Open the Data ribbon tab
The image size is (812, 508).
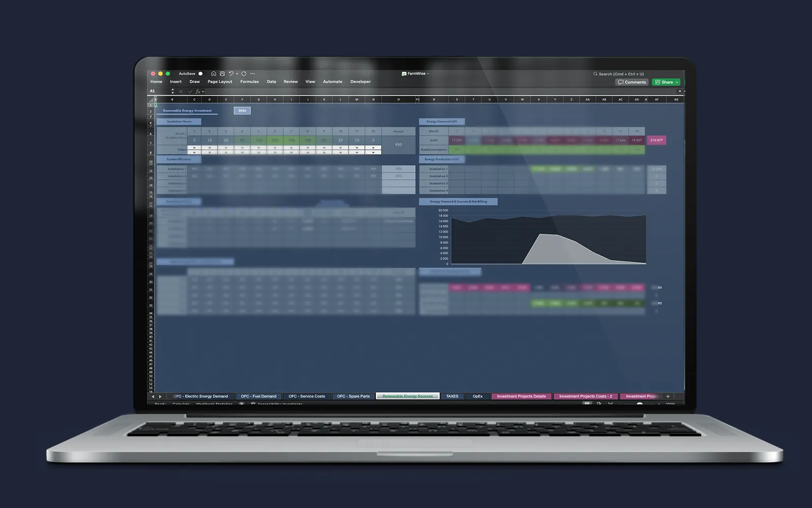272,82
